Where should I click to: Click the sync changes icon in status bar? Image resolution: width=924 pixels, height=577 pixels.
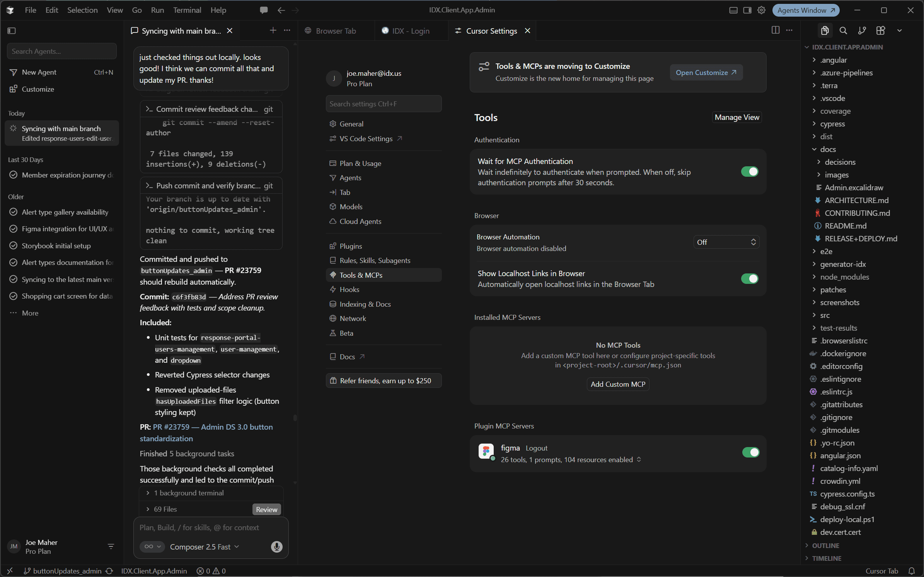click(x=109, y=571)
